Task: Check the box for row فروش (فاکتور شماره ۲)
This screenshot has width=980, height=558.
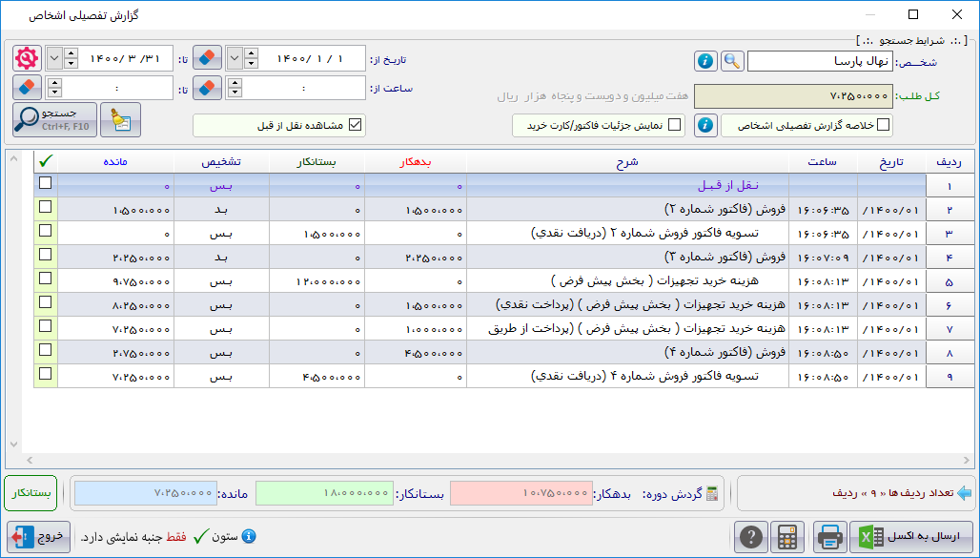Action: (46, 206)
